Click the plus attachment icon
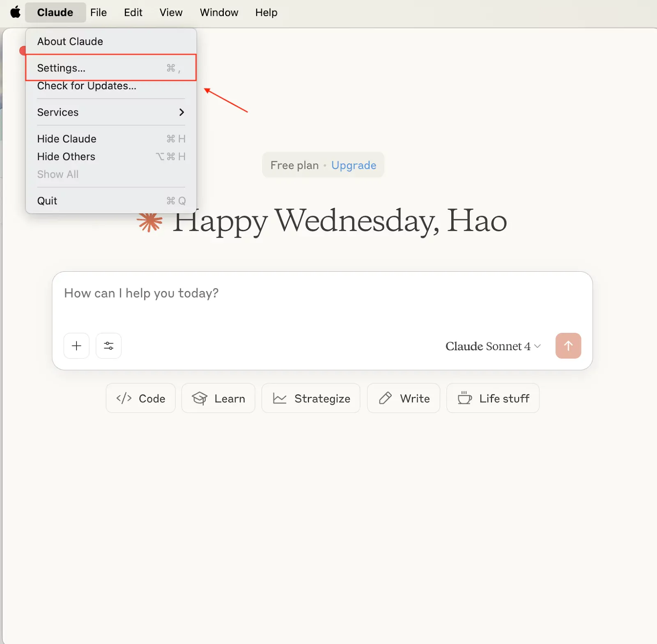 point(76,346)
